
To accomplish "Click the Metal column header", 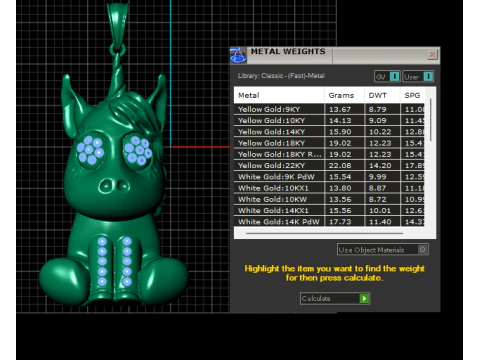I will 279,95.
